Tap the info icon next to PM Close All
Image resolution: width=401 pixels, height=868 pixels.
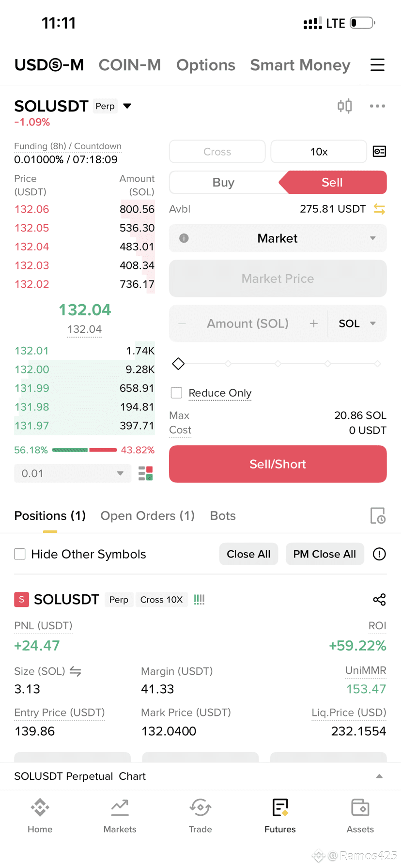pos(379,554)
